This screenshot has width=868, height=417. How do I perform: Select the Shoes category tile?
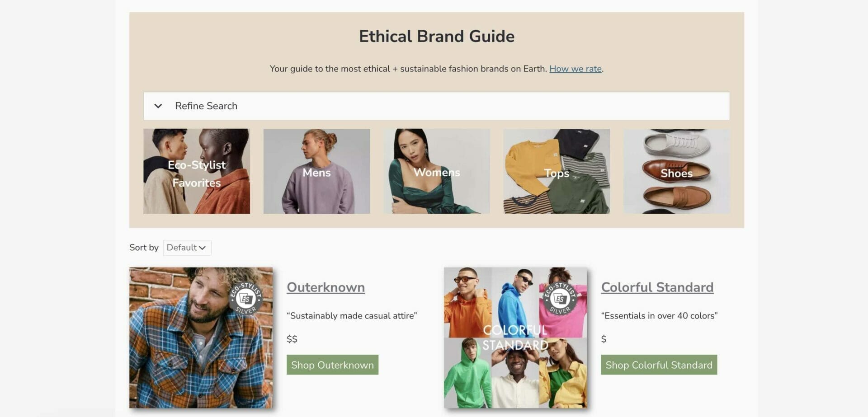point(676,171)
